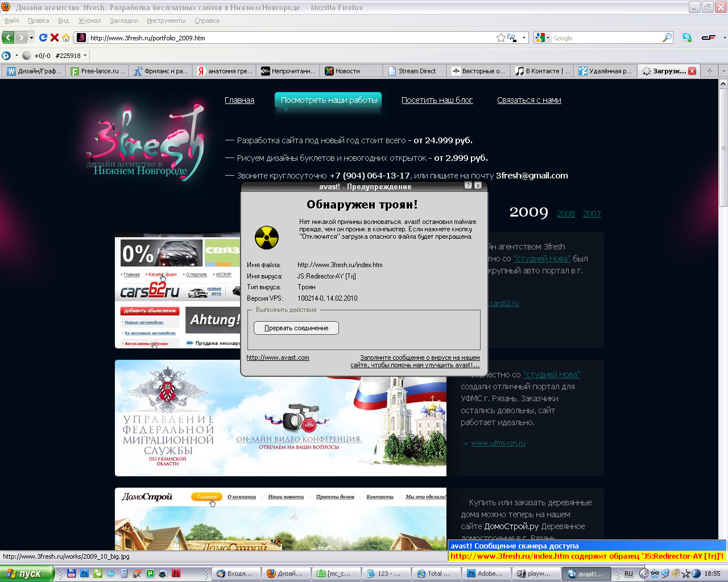Click the RU language indicator in the tray

pos(628,573)
